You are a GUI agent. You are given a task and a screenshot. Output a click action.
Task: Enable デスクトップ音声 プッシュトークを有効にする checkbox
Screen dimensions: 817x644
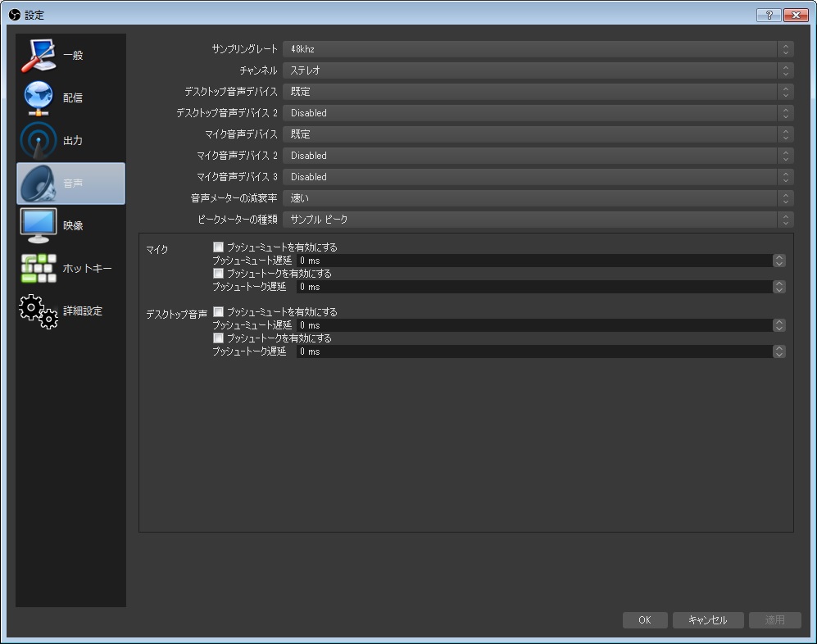(x=218, y=338)
